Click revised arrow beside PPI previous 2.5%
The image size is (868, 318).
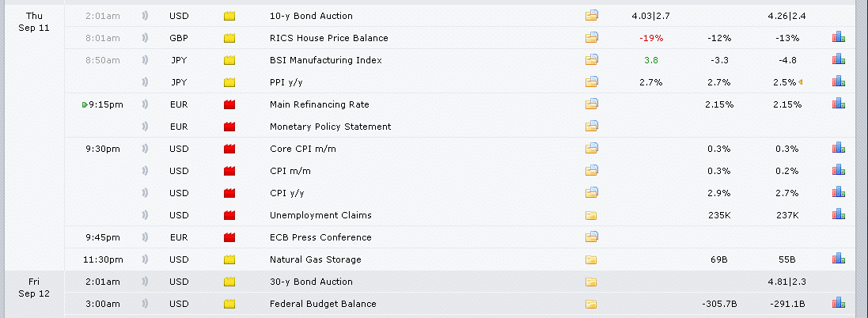point(801,81)
